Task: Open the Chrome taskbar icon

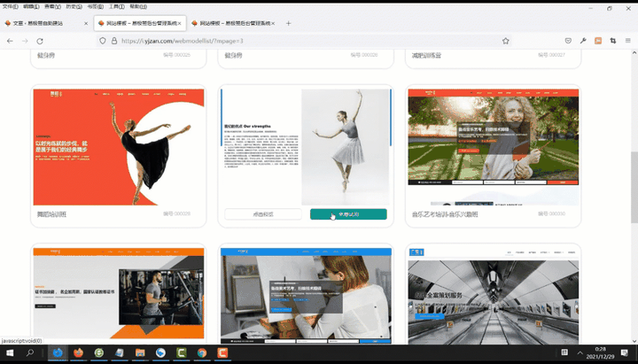Action: click(x=202, y=352)
